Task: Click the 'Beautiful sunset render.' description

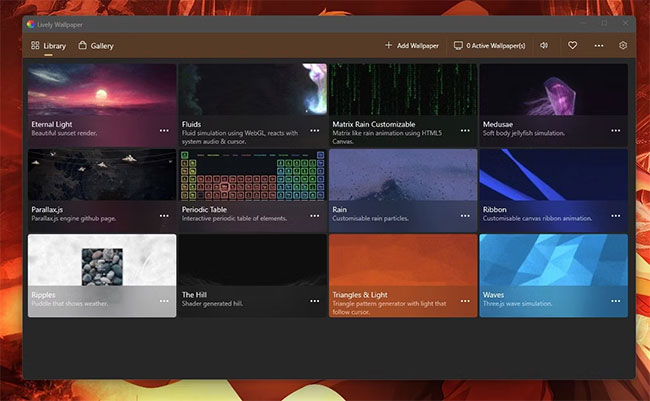Action: [64, 133]
